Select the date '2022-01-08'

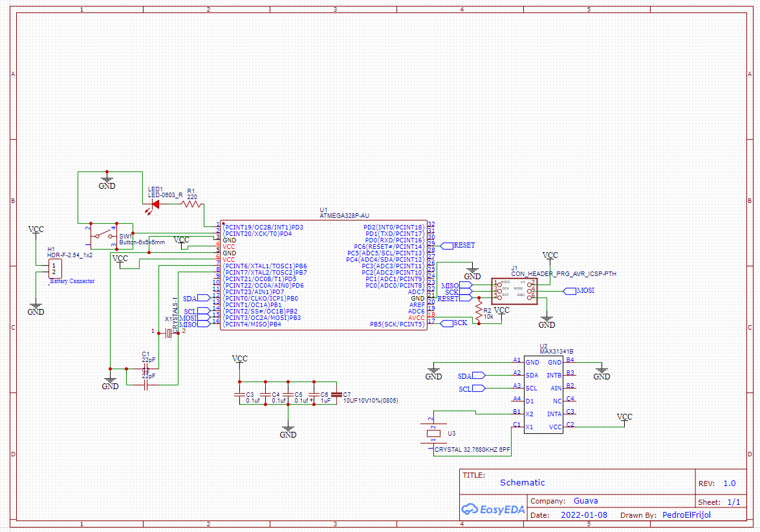coord(584,515)
